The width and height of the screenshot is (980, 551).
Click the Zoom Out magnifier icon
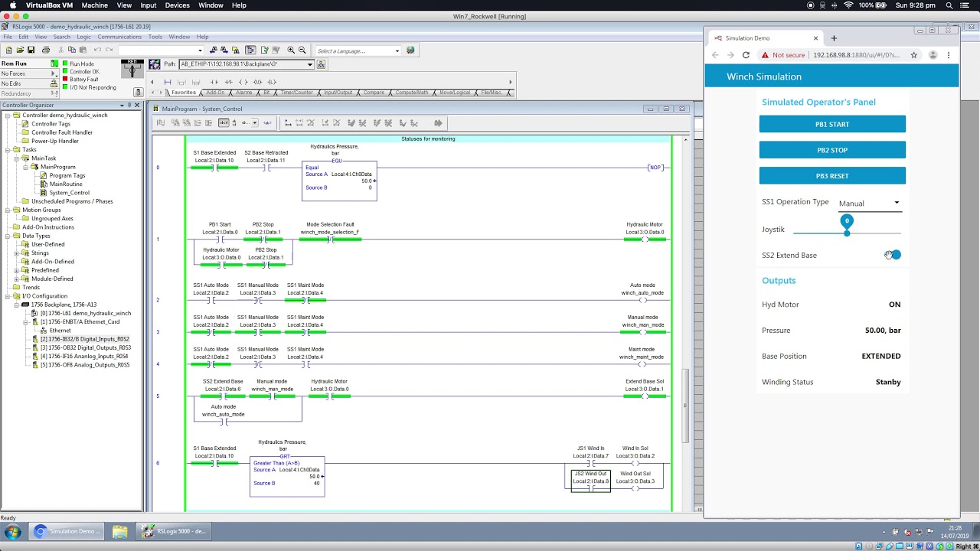(x=302, y=50)
